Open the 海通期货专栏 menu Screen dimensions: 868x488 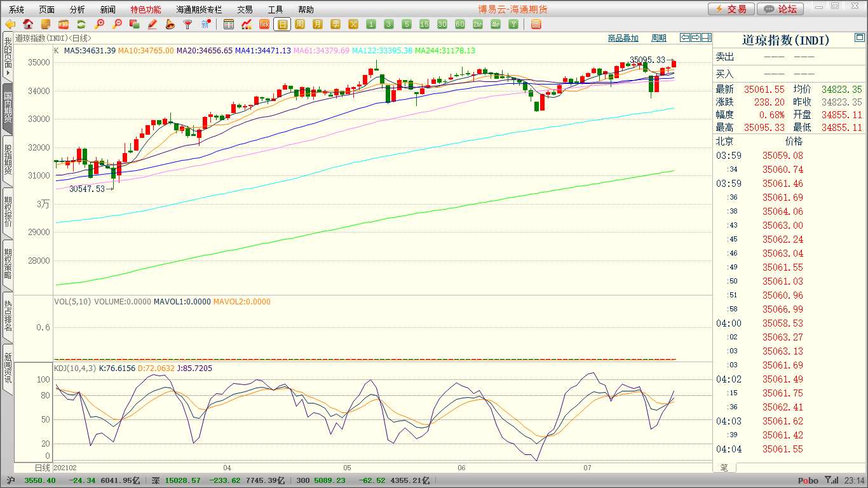click(x=200, y=10)
